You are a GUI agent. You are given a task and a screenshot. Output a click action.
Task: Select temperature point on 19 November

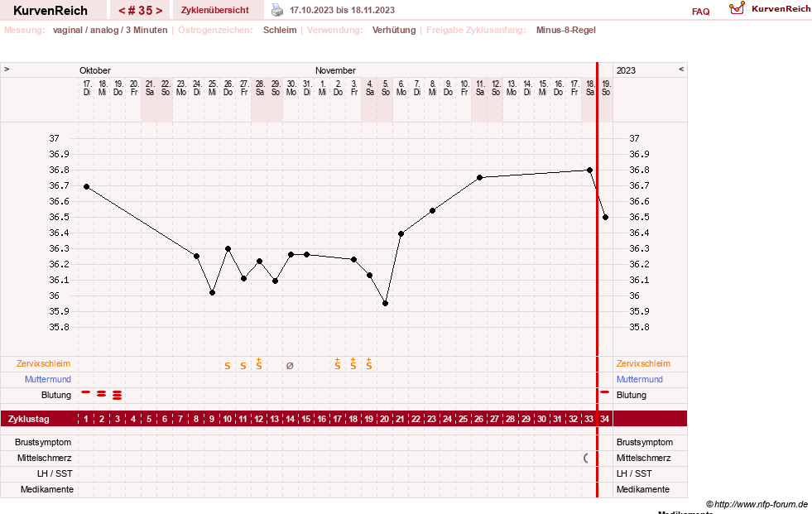[605, 218]
